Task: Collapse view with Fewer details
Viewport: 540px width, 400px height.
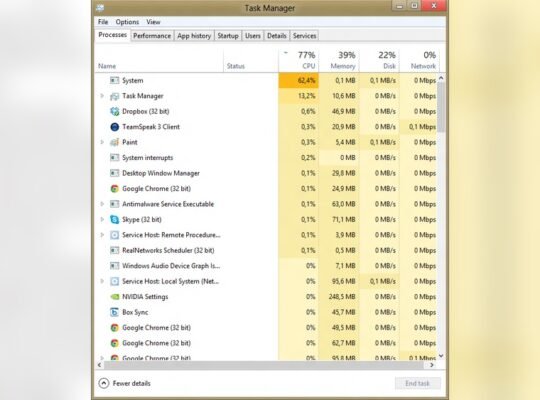Action: click(x=124, y=383)
